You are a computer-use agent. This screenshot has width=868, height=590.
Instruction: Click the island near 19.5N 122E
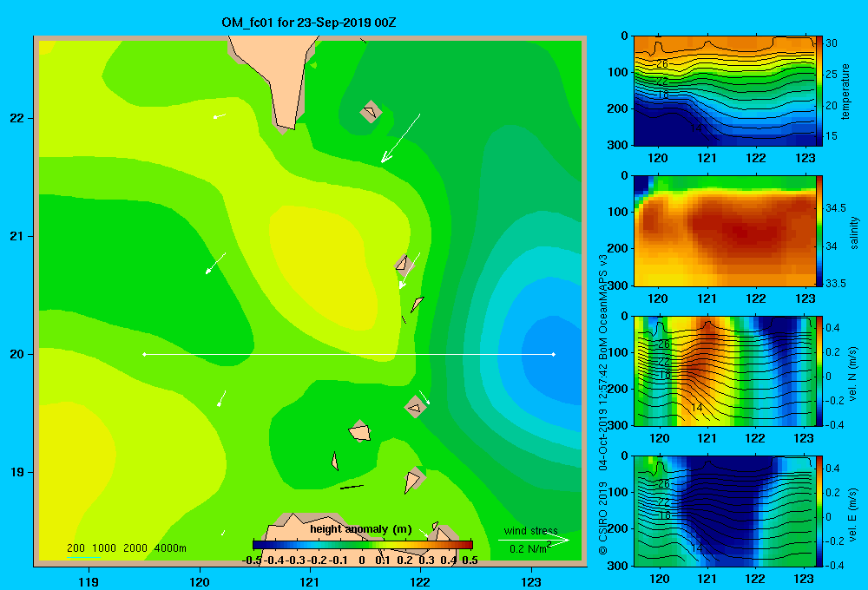point(415,407)
